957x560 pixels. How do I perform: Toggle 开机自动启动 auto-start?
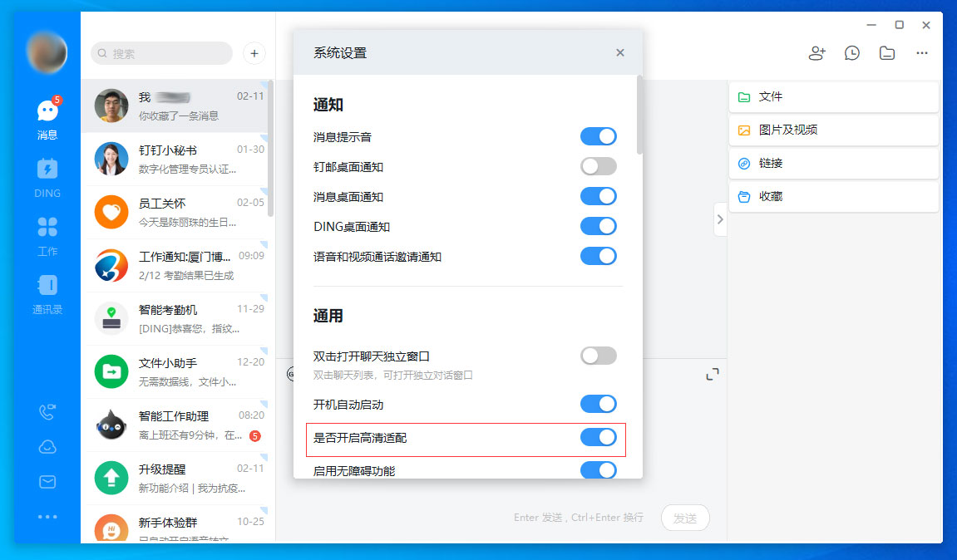(598, 404)
